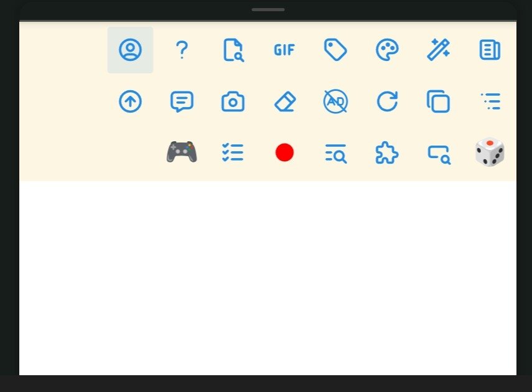This screenshot has width=532, height=392.
Task: Open the user profile account icon
Action: tap(130, 50)
